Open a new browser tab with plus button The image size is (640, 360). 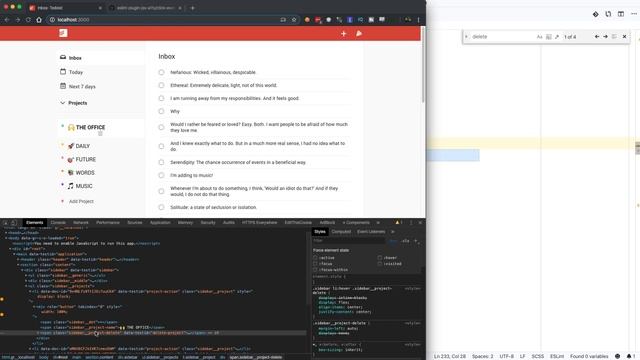pyautogui.click(x=192, y=8)
